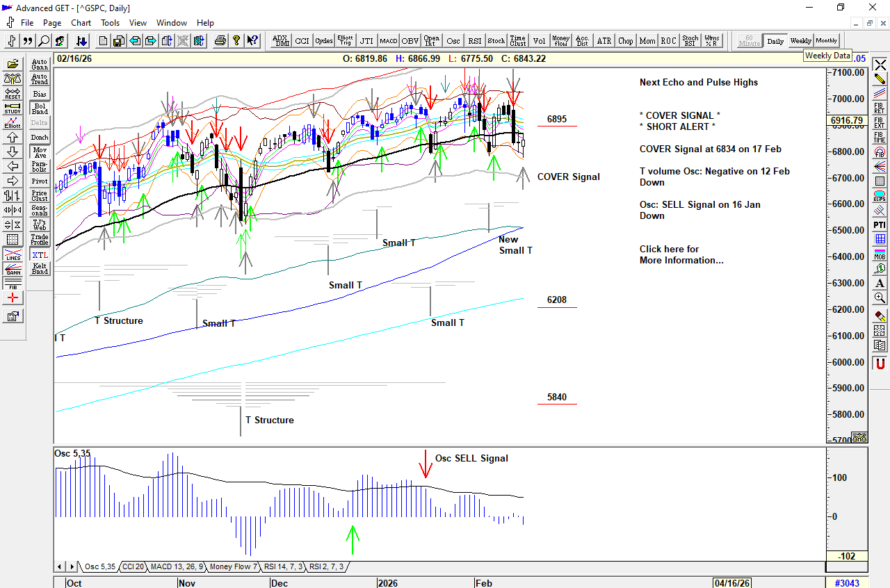Viewport: 890px width, 588px height.
Task: Open the Chart menu
Action: pyautogui.click(x=81, y=23)
